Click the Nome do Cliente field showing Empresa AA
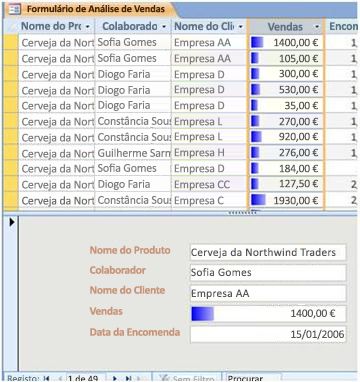This screenshot has height=382, width=360. point(268,293)
